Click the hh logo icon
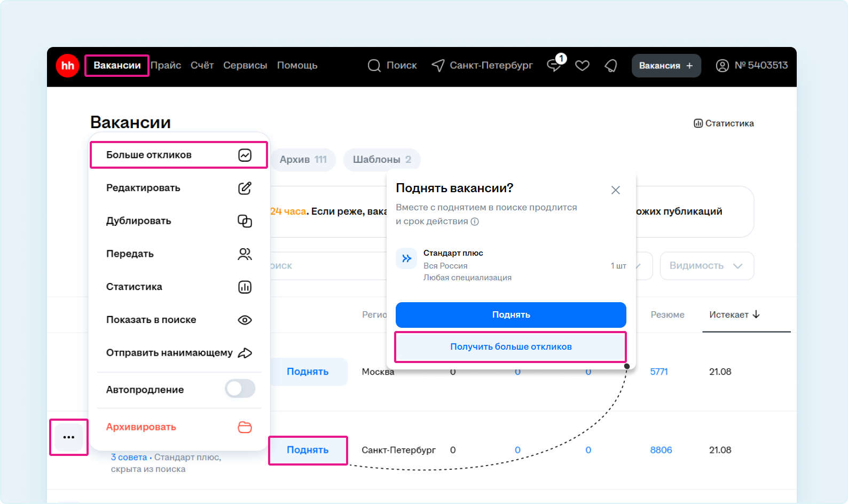 pos(68,66)
